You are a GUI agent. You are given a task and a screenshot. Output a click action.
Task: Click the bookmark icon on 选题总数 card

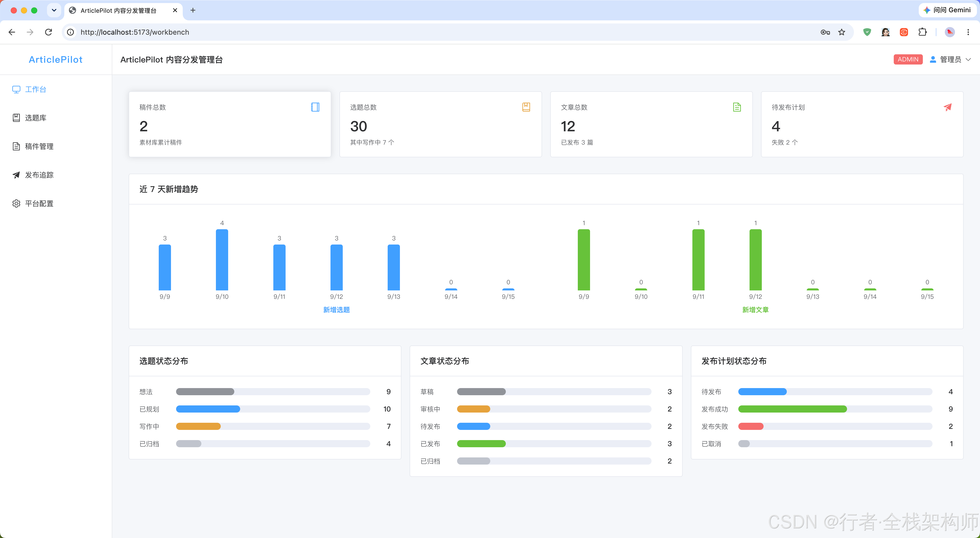tap(526, 107)
